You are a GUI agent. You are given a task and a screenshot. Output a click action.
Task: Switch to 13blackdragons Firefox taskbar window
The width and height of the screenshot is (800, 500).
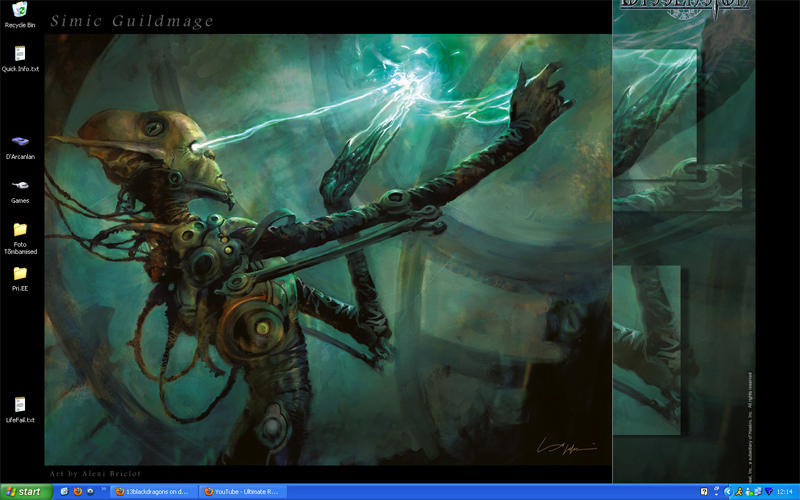click(153, 492)
